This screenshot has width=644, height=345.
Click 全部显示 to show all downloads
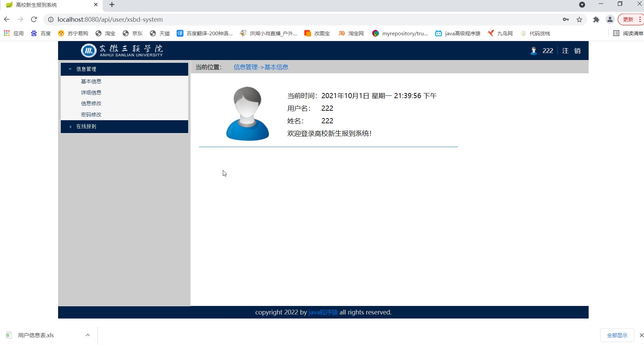coord(617,335)
